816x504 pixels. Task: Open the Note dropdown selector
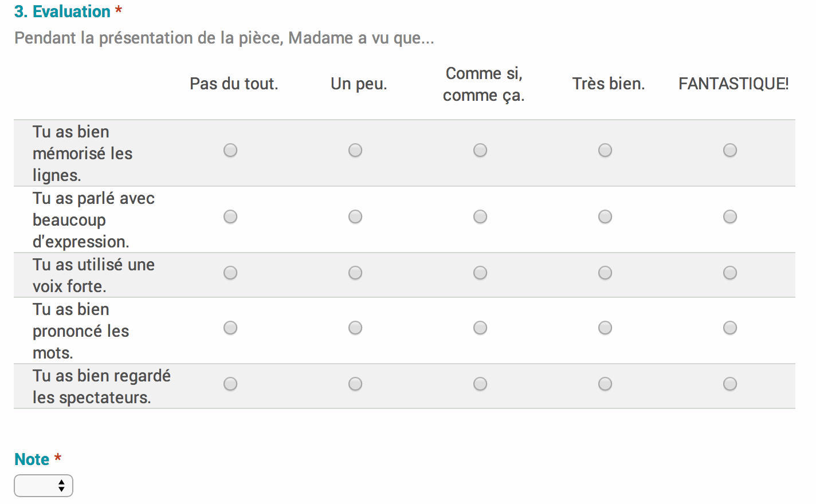44,486
